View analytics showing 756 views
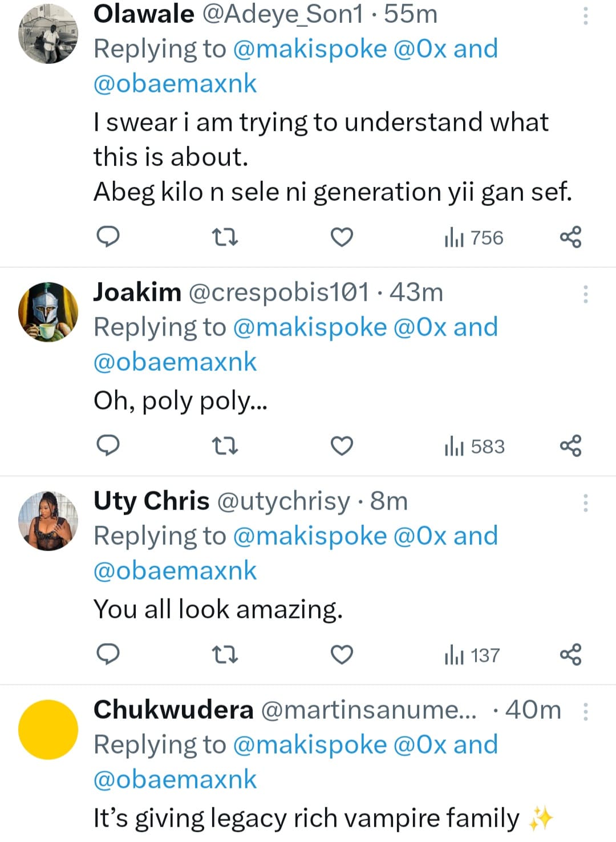Viewport: 616px width, 842px height. 475,238
